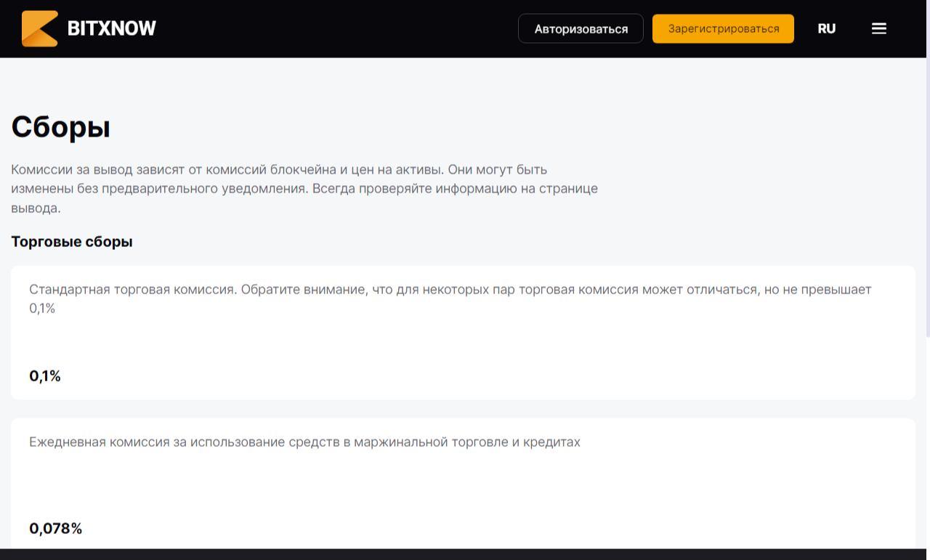Click the orange Зарегистрироваться button

723,29
